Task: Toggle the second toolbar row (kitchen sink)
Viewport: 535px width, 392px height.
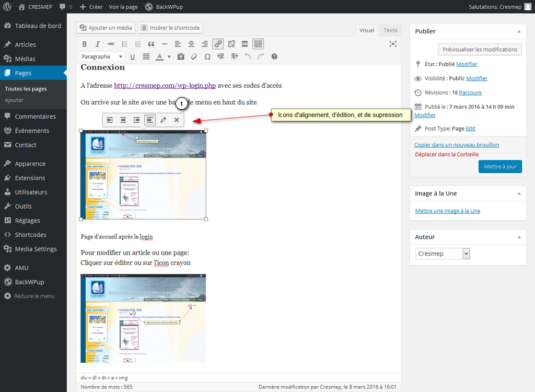Action: (258, 44)
